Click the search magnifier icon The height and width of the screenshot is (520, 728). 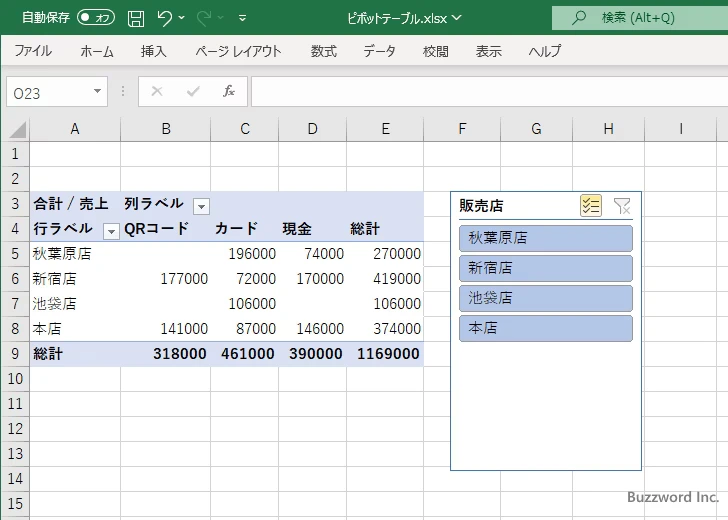point(578,18)
